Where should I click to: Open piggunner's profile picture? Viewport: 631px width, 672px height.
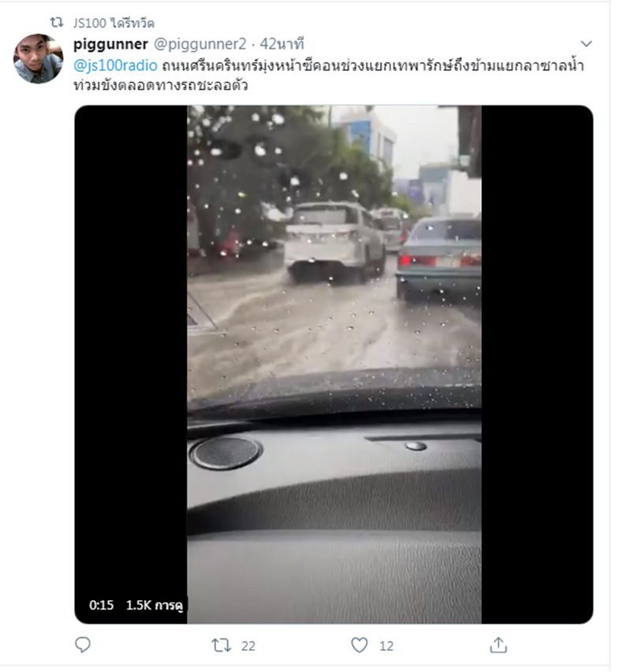click(38, 58)
